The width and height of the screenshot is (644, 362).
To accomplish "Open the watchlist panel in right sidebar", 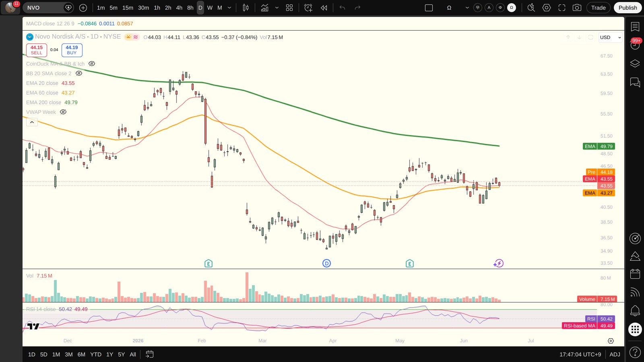I will point(635,27).
